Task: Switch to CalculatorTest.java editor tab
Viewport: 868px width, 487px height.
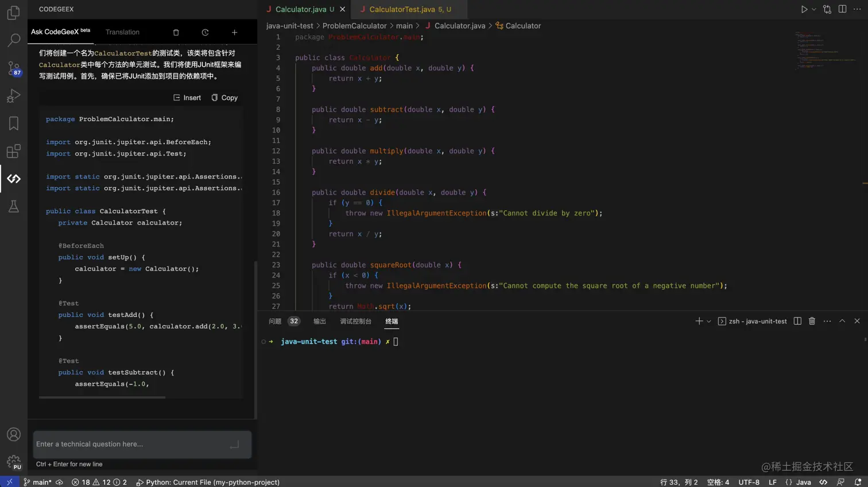Action: (x=409, y=9)
